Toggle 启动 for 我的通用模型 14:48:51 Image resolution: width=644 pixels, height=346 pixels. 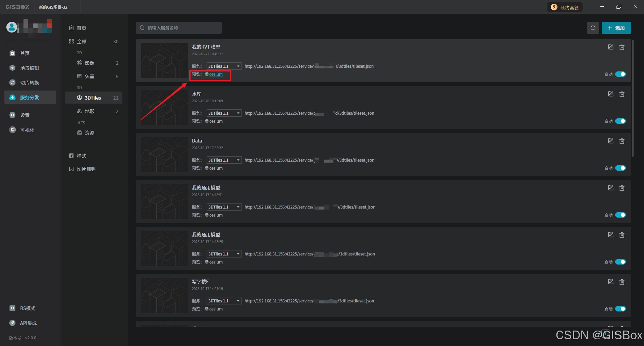[x=621, y=215]
